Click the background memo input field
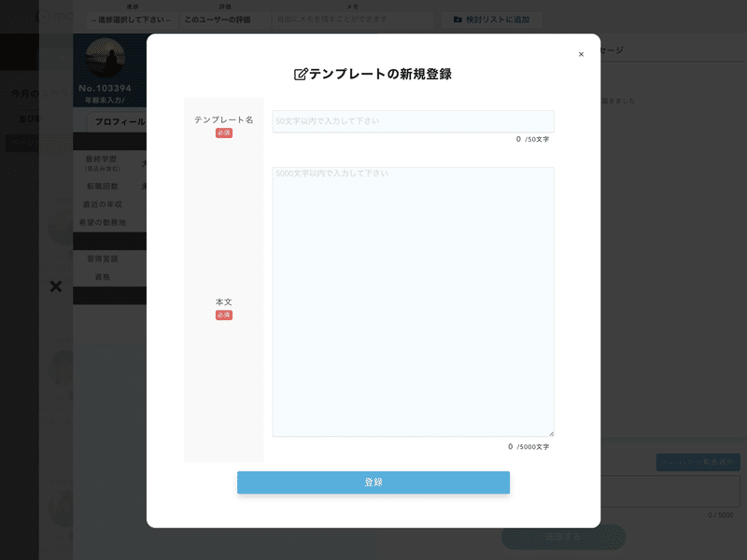Screen dimensions: 747x560 click(x=352, y=20)
